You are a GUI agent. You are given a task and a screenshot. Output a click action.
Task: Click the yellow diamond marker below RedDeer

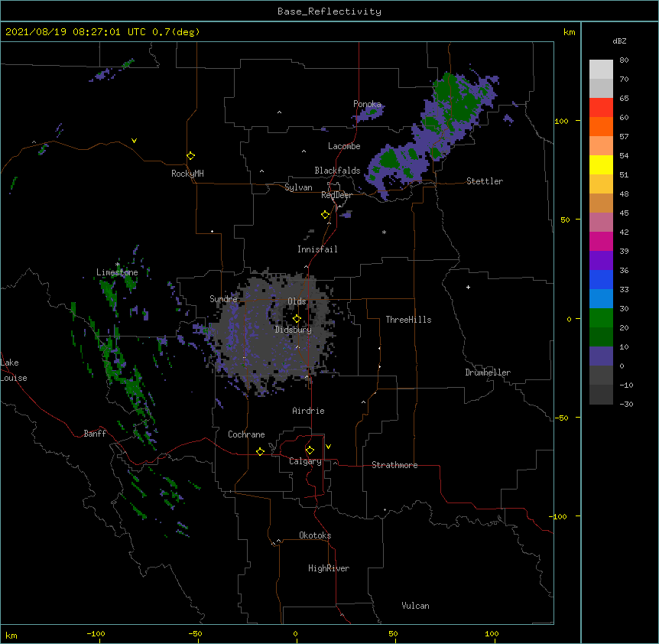tap(325, 215)
